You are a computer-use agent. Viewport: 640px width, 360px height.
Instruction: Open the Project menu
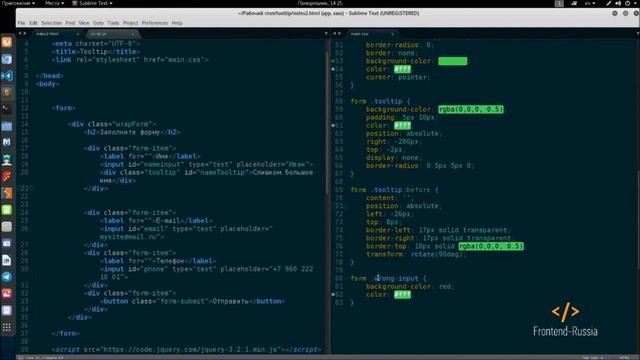[131, 23]
